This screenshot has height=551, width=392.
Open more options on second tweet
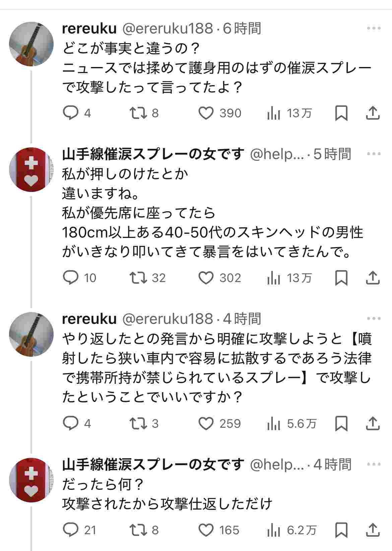click(374, 154)
